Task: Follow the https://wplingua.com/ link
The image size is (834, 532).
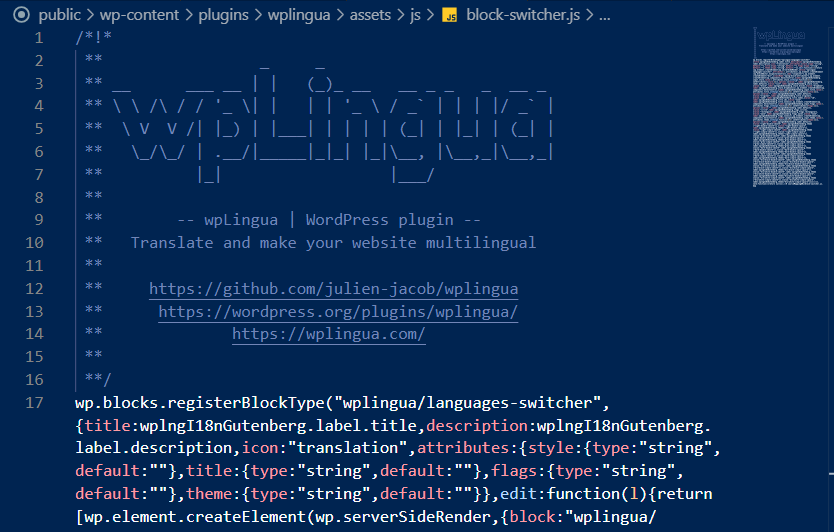Action: pyautogui.click(x=329, y=334)
